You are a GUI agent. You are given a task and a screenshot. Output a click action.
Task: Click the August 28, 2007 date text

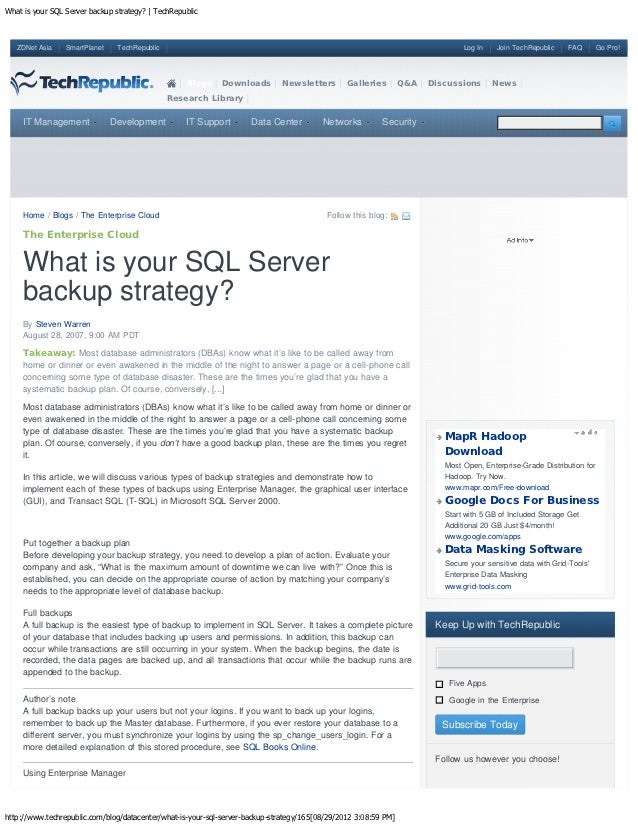coord(81,336)
